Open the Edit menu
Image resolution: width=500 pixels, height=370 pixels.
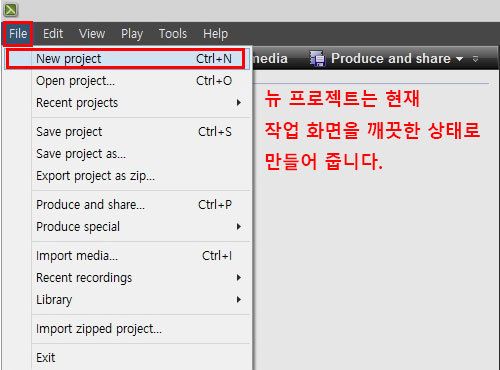pyautogui.click(x=53, y=34)
